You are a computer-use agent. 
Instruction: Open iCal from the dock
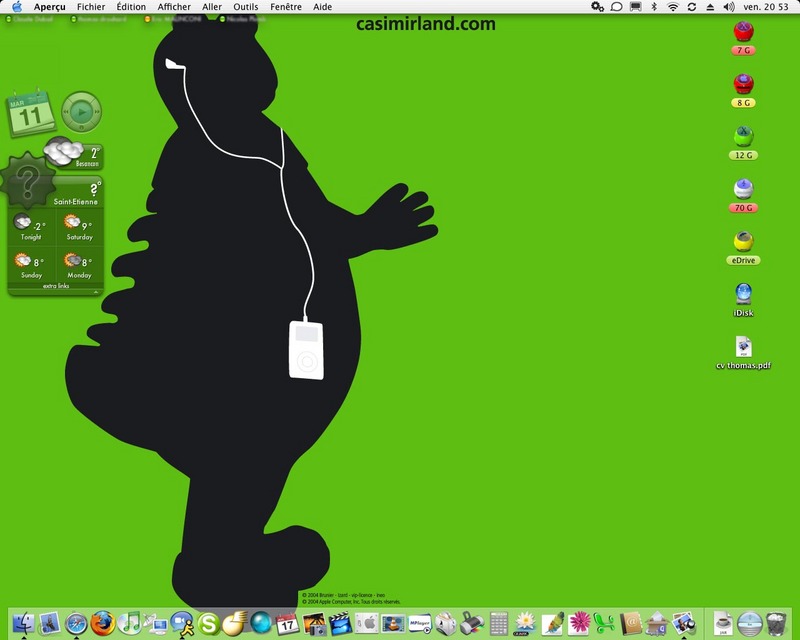pyautogui.click(x=287, y=624)
